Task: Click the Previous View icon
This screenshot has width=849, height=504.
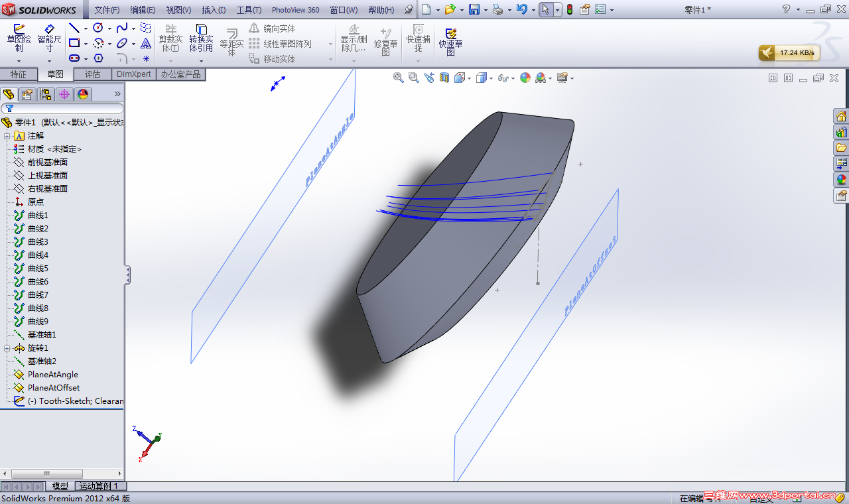Action: click(x=428, y=78)
